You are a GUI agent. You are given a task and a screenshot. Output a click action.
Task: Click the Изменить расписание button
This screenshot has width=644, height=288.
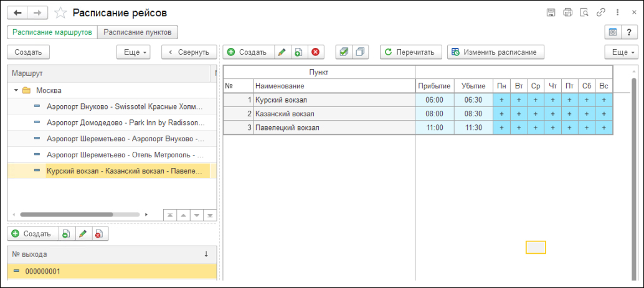click(495, 52)
